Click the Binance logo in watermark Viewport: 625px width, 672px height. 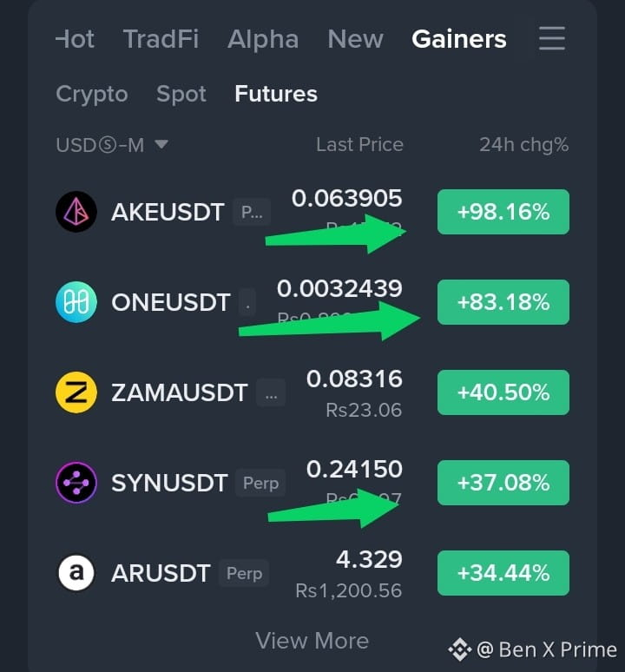point(460,649)
